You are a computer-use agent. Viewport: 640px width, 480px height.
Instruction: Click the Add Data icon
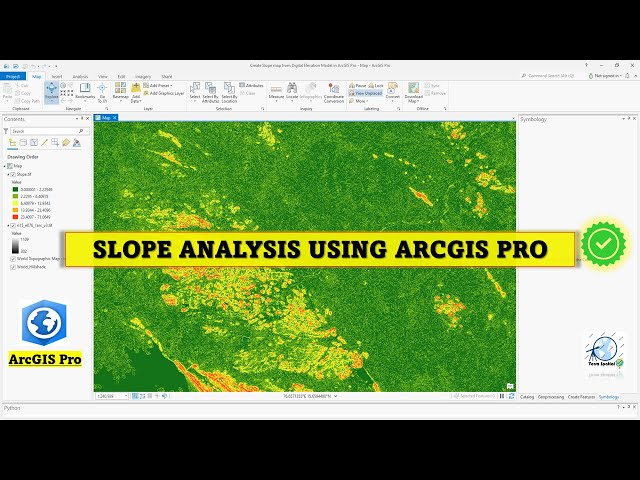(x=136, y=88)
